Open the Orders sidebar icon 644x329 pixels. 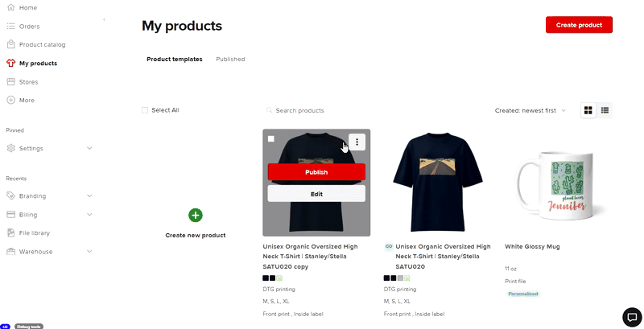coord(11,26)
